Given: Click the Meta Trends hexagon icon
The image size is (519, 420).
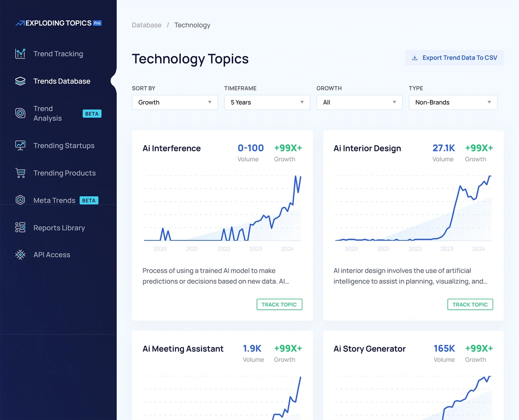Looking at the screenshot, I should coord(20,200).
